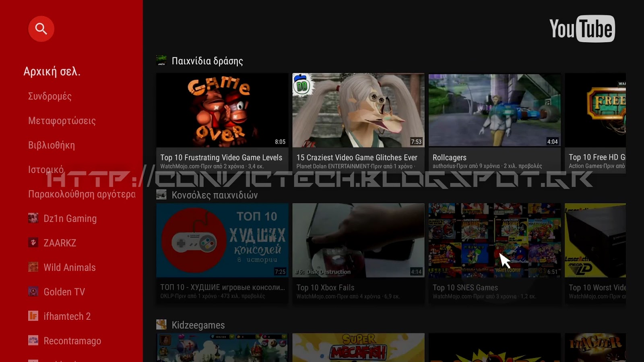Click title Top 10 Frustrating Video Game Levels
This screenshot has height=362, width=644.
point(221,158)
